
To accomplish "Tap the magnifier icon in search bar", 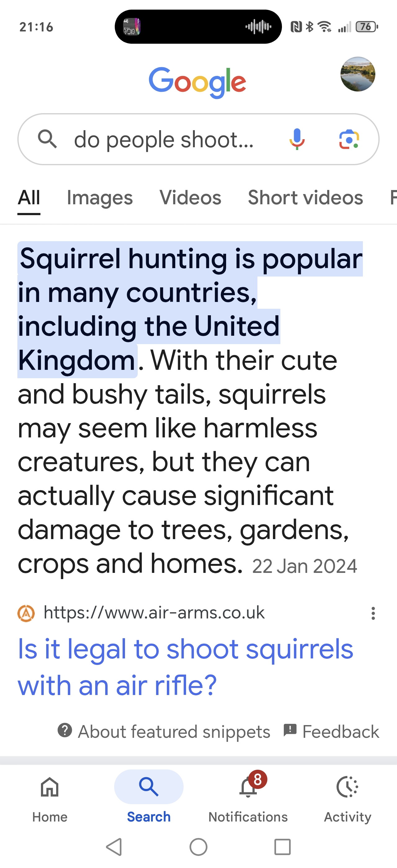I will 47,139.
